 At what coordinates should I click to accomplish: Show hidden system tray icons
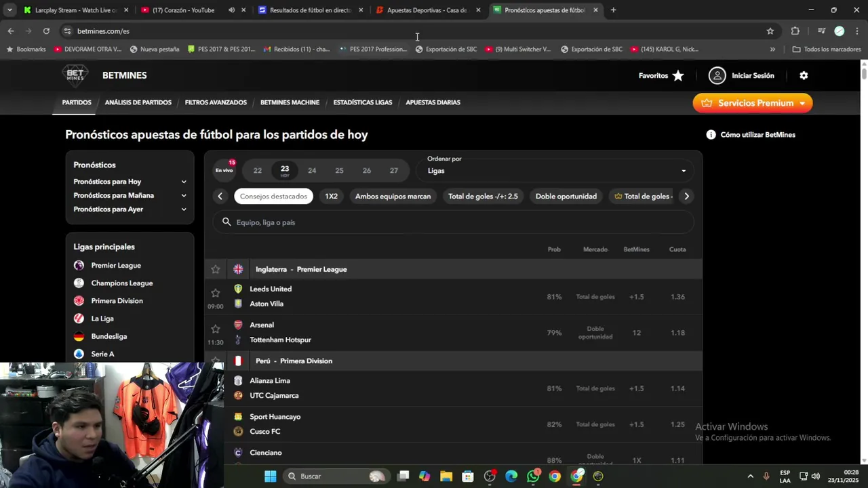coord(750,476)
